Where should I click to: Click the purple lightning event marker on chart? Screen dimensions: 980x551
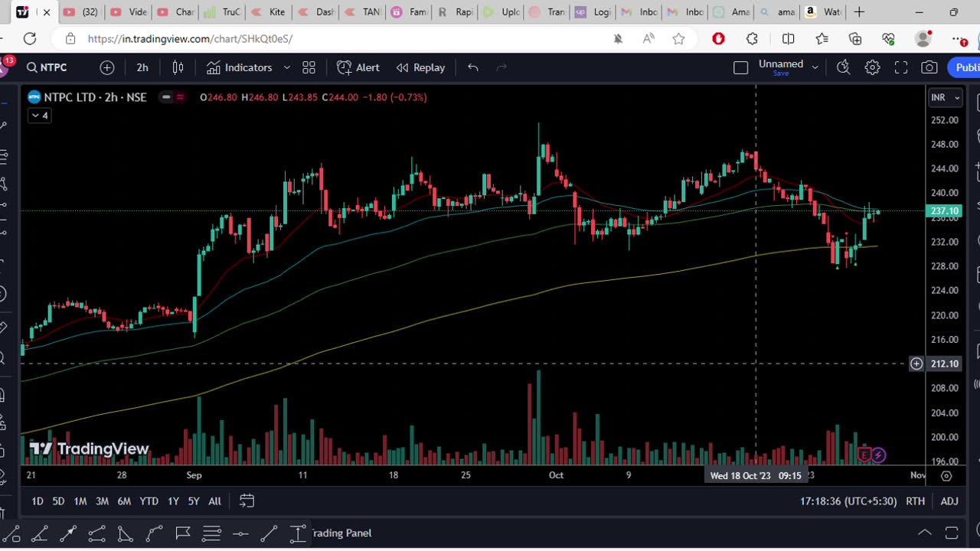pos(878,455)
